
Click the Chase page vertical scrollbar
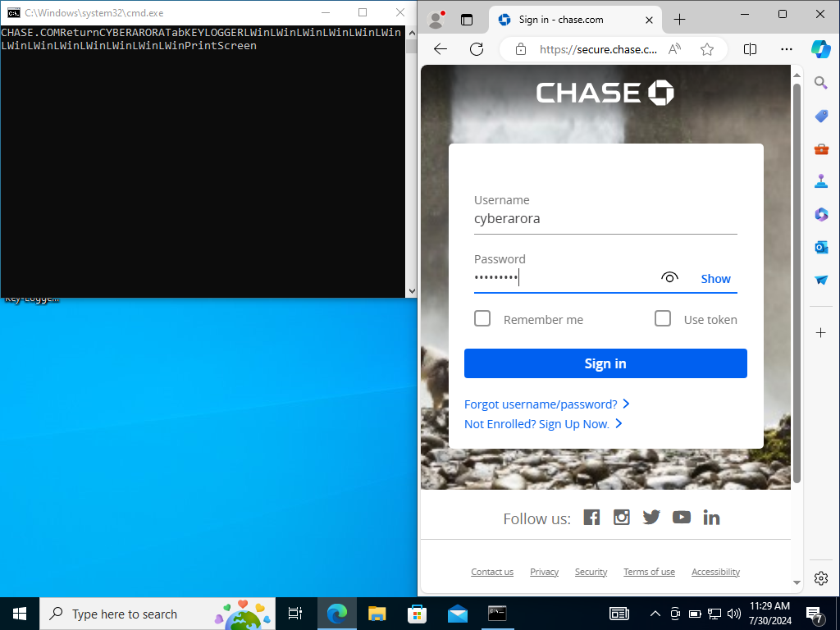797,283
